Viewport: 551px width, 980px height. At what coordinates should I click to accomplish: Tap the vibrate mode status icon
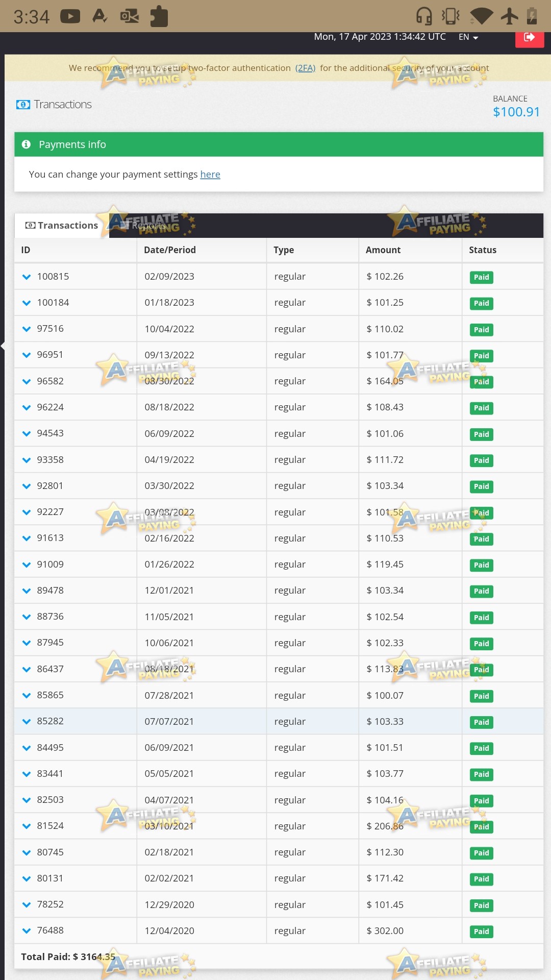pos(451,16)
